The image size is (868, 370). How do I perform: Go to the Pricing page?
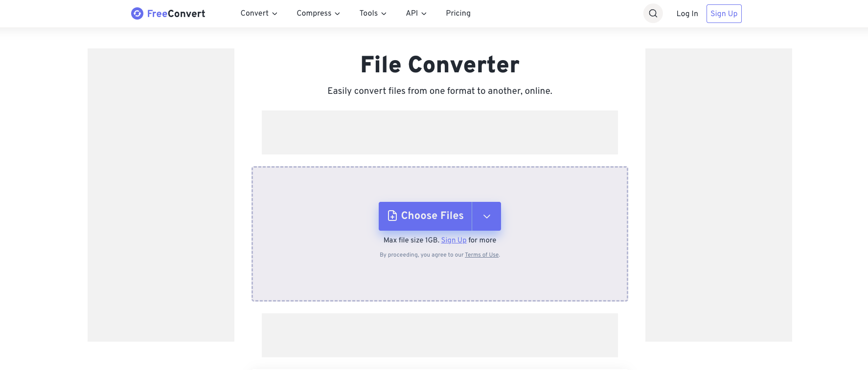point(458,13)
